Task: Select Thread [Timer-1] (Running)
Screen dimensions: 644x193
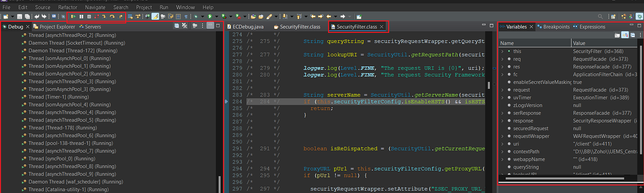Action: click(x=58, y=97)
